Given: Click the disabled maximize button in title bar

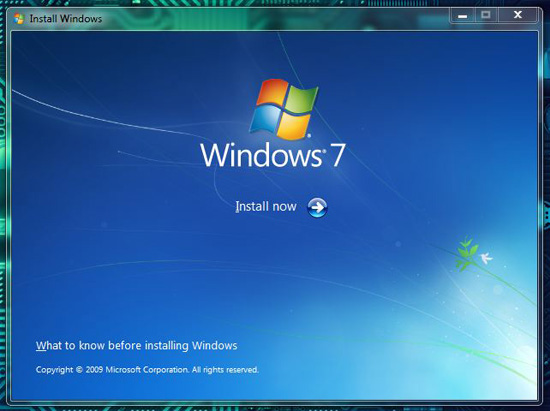Looking at the screenshot, I should click(486, 15).
